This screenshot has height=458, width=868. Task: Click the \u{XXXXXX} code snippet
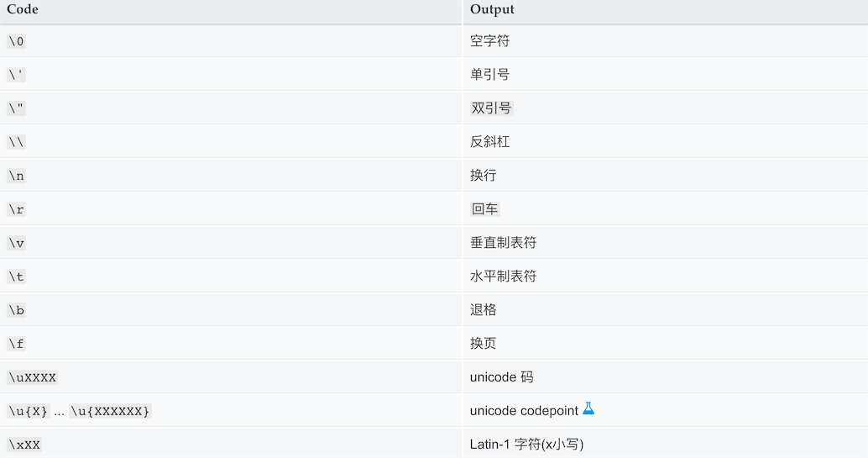110,411
